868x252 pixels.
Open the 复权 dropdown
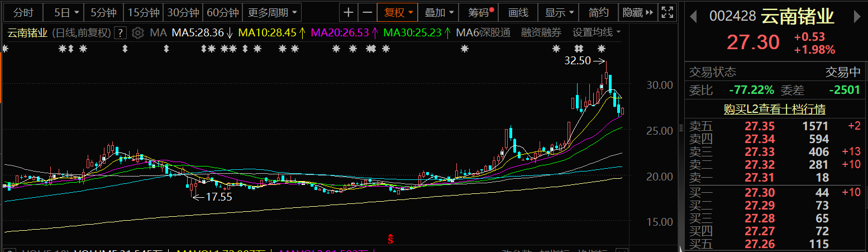click(x=398, y=12)
